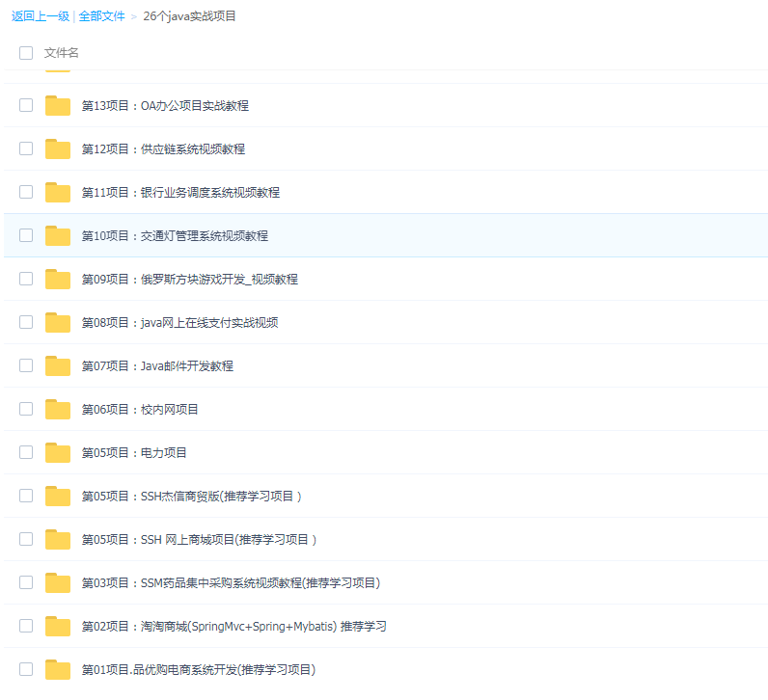
Task: Open folder 第05项目：电力项目
Action: (x=134, y=453)
